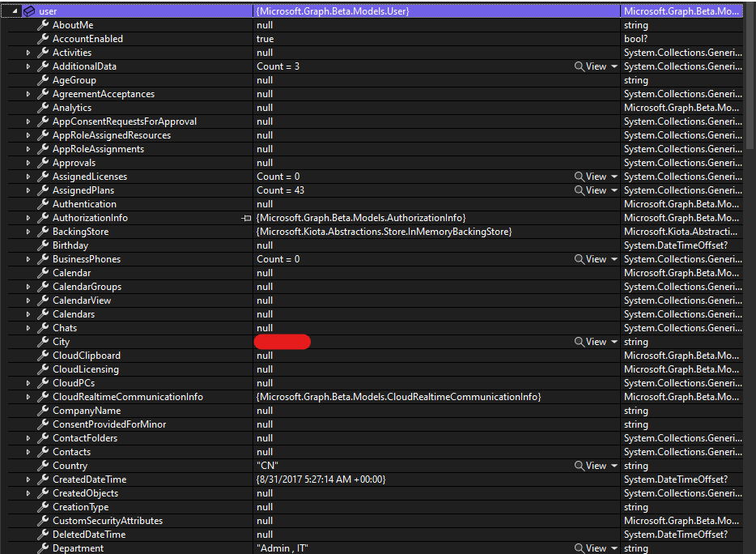Open View visualizer for AssignedPlans
This screenshot has width=756, height=554.
click(x=591, y=190)
